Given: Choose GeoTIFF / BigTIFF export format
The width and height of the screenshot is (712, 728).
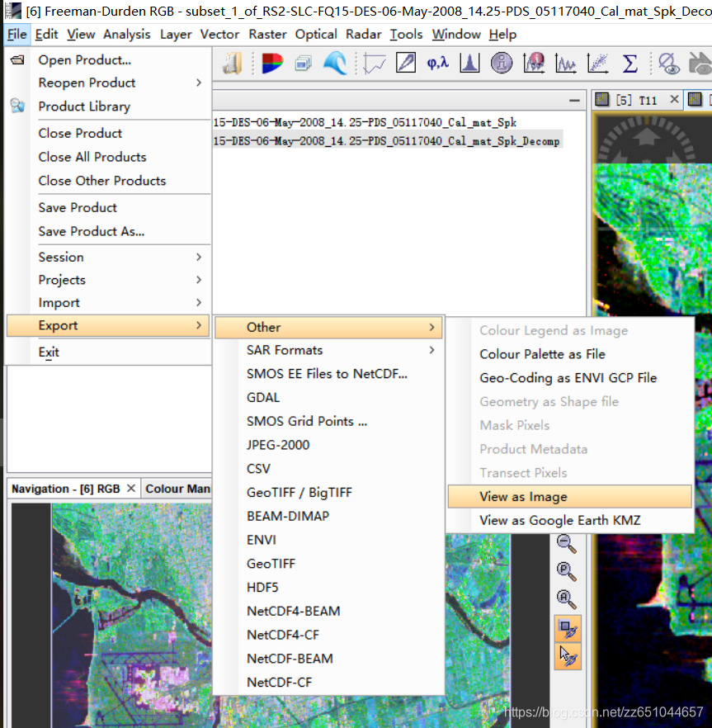Looking at the screenshot, I should click(328, 492).
